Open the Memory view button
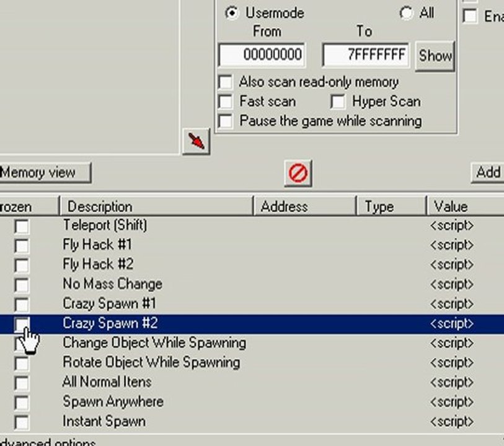This screenshot has height=446, width=504. click(45, 173)
